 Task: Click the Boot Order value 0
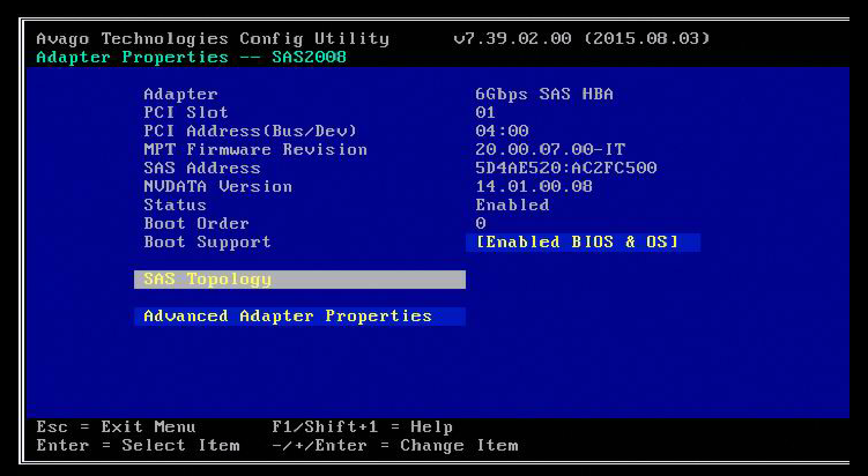tap(481, 224)
